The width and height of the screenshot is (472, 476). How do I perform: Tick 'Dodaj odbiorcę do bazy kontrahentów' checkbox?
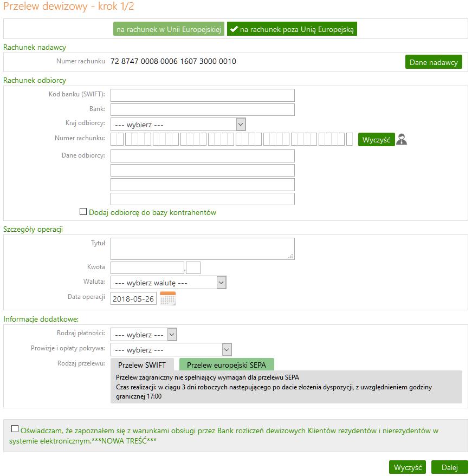pos(83,212)
